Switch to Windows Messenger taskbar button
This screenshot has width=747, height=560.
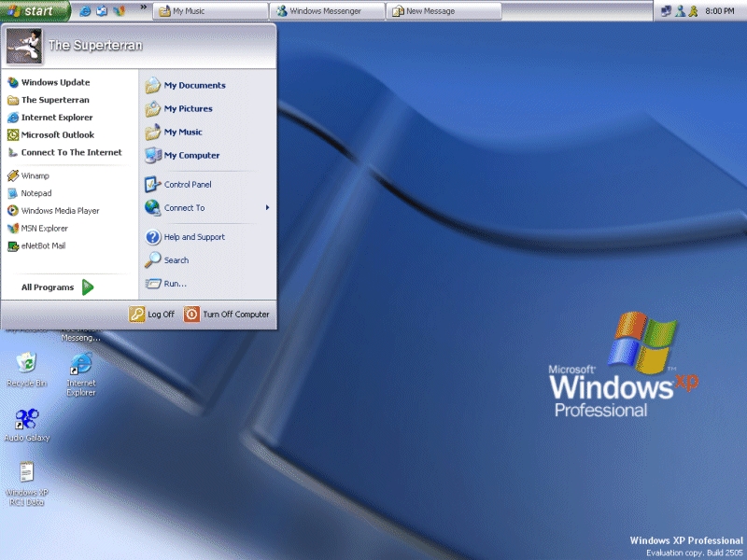pyautogui.click(x=328, y=11)
